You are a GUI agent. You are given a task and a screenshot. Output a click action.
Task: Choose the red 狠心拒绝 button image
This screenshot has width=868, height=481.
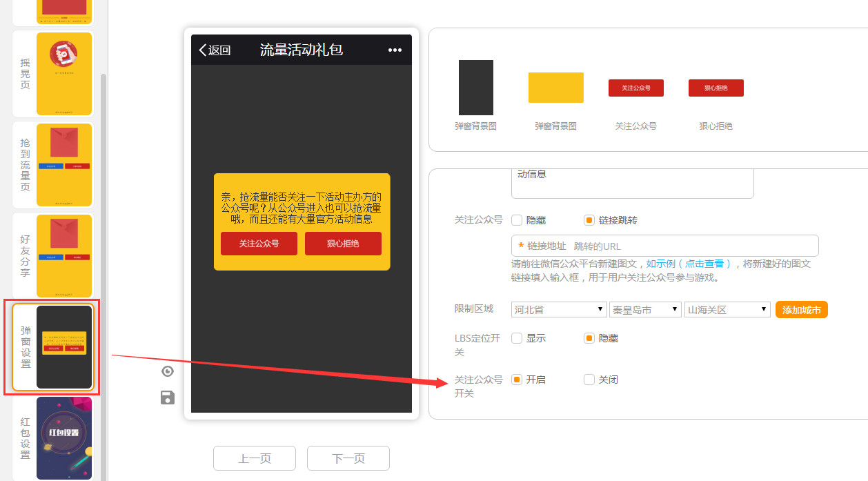coord(716,88)
